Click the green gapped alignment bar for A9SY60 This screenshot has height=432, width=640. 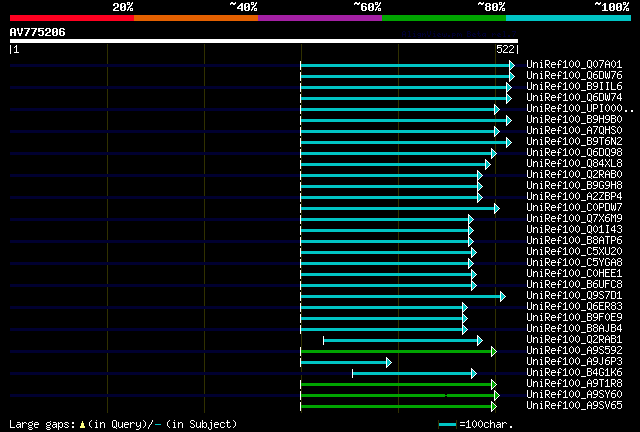point(400,396)
